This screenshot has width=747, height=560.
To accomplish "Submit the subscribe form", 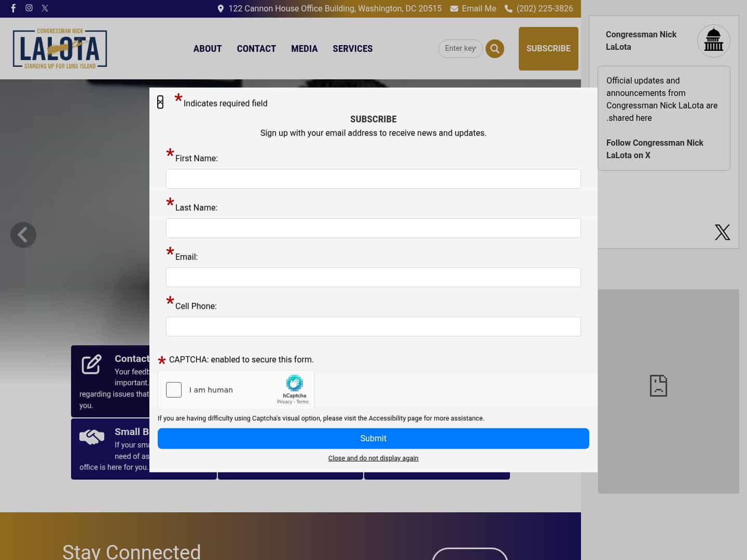I will (374, 439).
